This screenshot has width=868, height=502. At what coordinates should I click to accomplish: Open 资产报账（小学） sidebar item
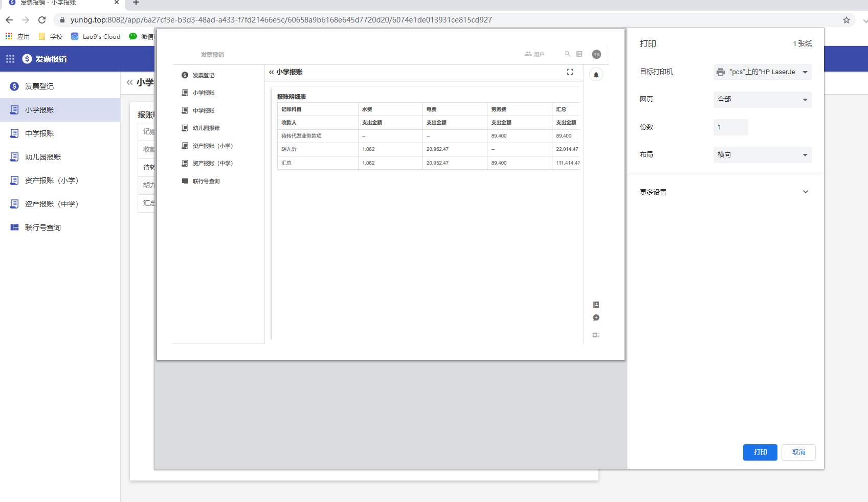pos(51,180)
